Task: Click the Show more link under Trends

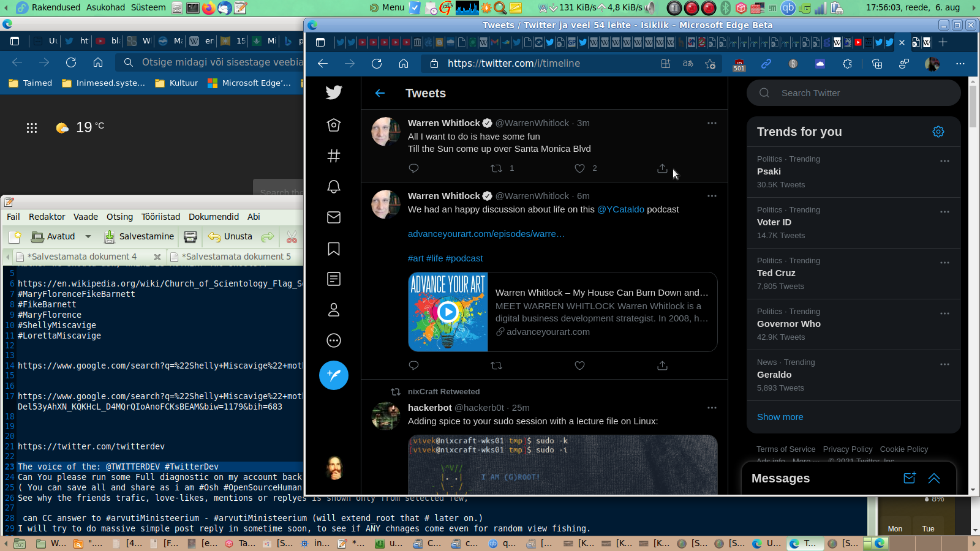Action: (780, 417)
